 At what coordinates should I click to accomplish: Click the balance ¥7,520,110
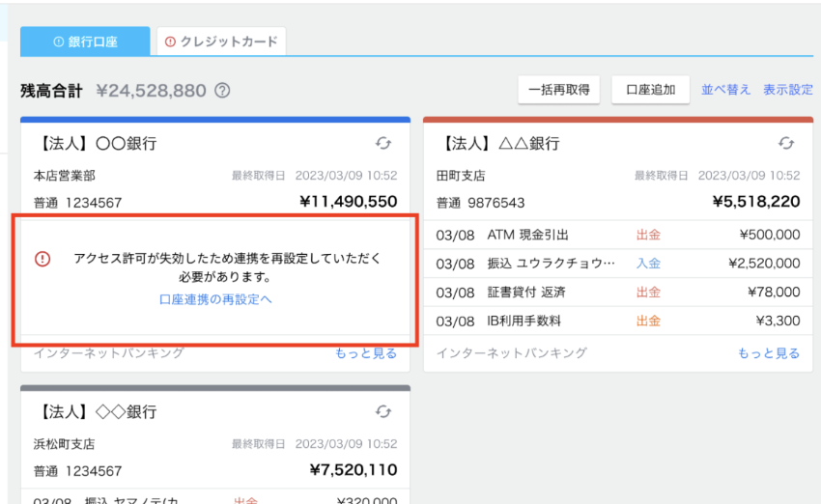point(353,470)
